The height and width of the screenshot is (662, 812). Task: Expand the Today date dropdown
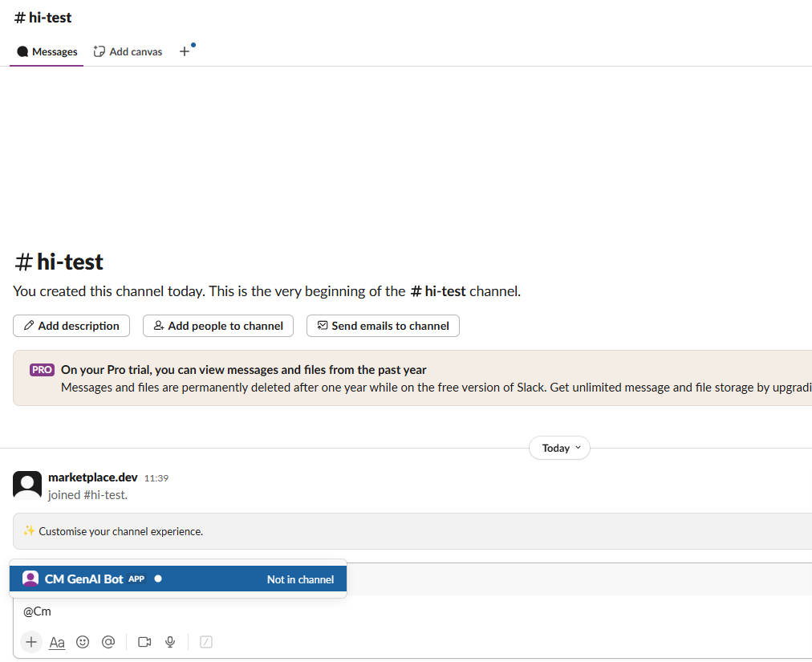pos(559,448)
